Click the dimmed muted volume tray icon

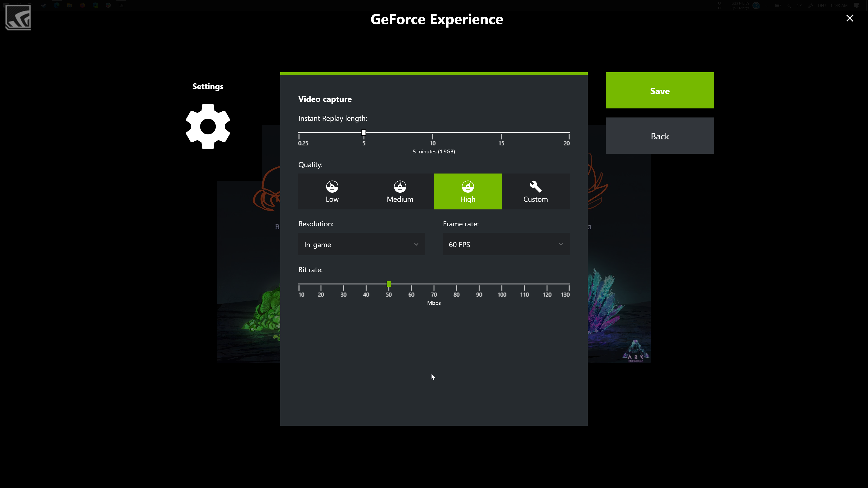tap(799, 5)
